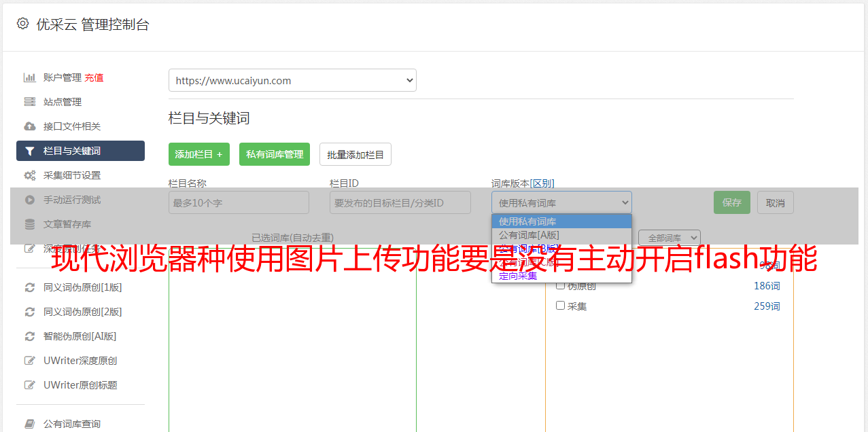The height and width of the screenshot is (432, 868).
Task: Click the refresh icon for 同义词伪原创[2版]
Action: pos(30,312)
